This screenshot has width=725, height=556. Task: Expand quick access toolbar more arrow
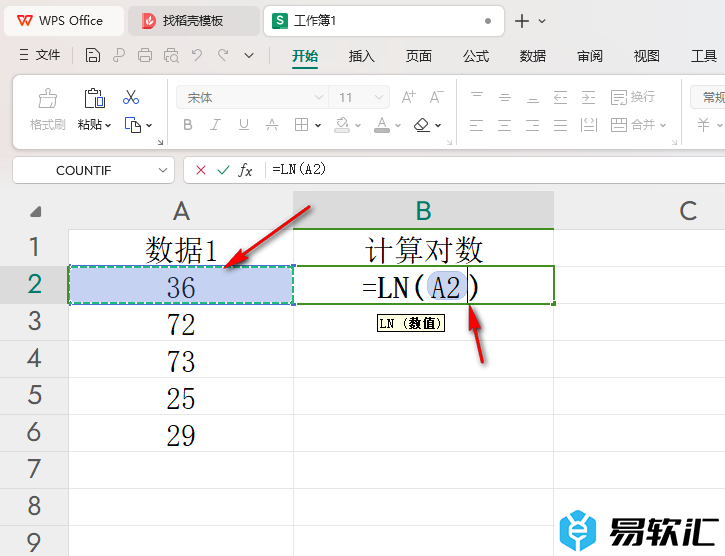coord(249,56)
